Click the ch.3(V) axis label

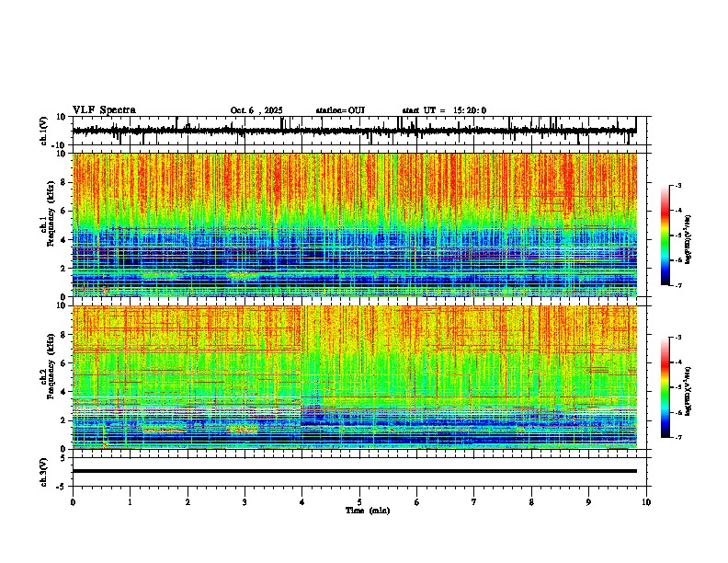pyautogui.click(x=44, y=472)
